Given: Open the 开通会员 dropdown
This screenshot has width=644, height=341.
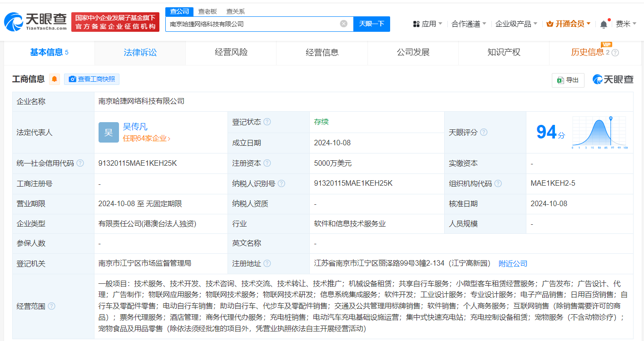Looking at the screenshot, I should tap(568, 24).
